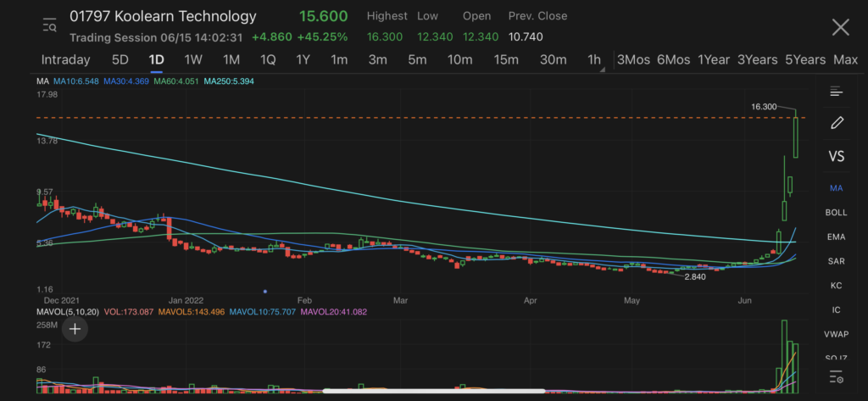Toggle the SAR indicator
The height and width of the screenshot is (401, 868).
pyautogui.click(x=836, y=261)
